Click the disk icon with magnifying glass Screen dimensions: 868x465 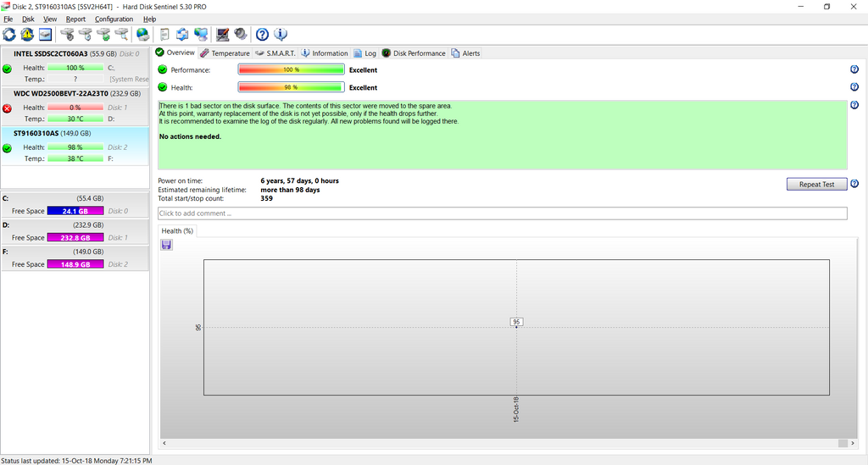(121, 34)
